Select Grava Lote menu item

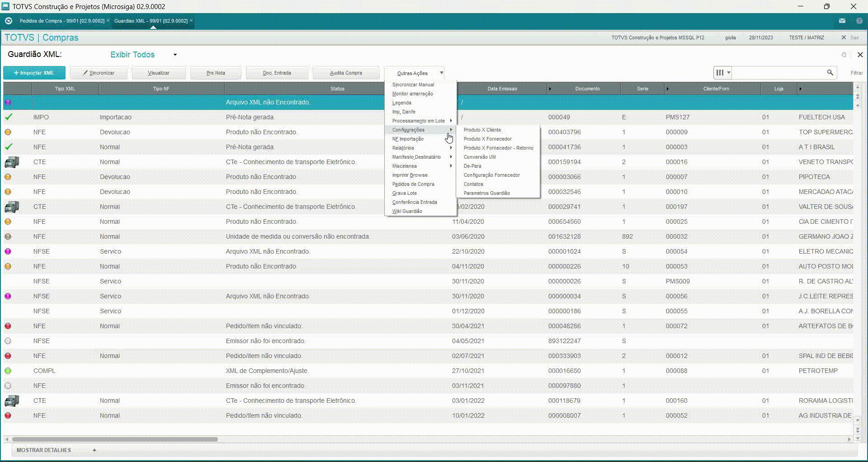(404, 193)
